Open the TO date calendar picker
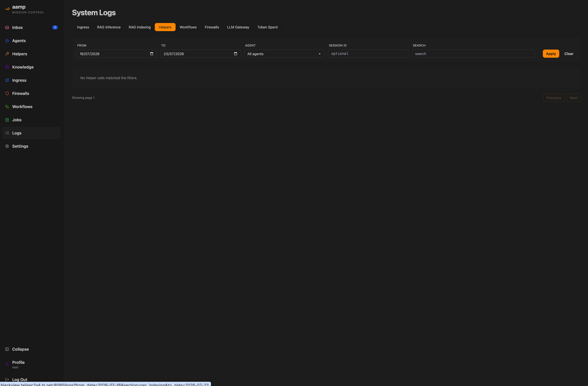 [x=235, y=54]
